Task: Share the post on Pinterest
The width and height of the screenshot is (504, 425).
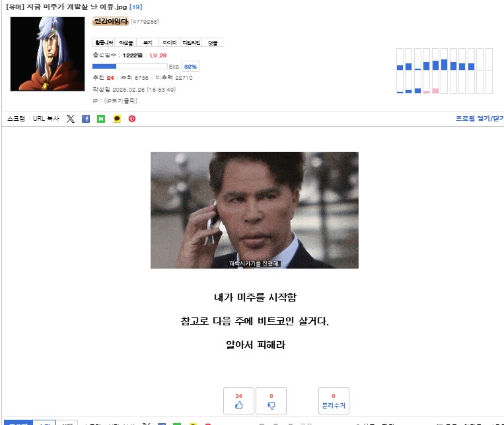Action: coord(132,119)
